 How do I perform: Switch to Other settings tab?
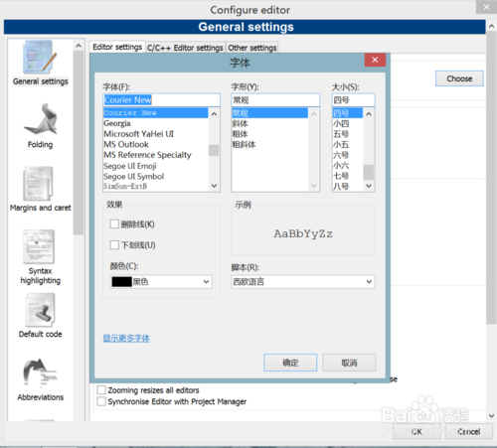[x=252, y=48]
